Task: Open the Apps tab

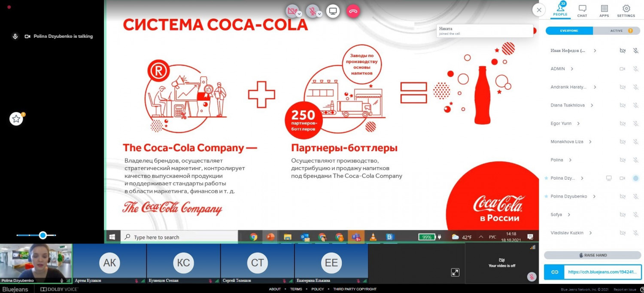Action: coord(604,11)
